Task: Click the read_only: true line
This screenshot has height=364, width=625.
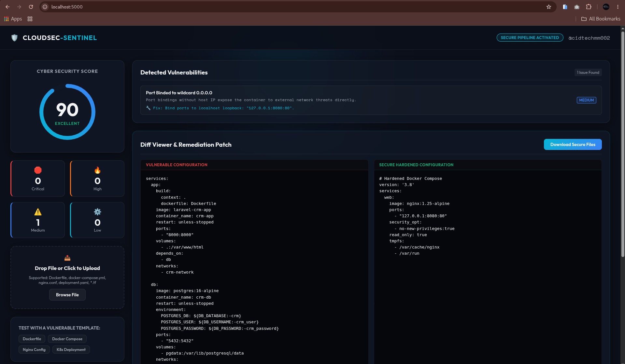Action: pos(408,235)
